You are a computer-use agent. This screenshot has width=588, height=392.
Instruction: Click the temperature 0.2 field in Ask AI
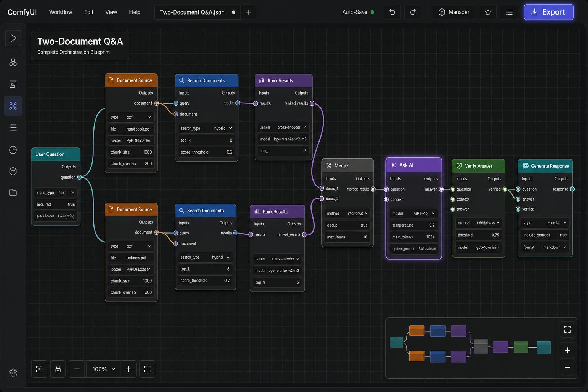413,225
